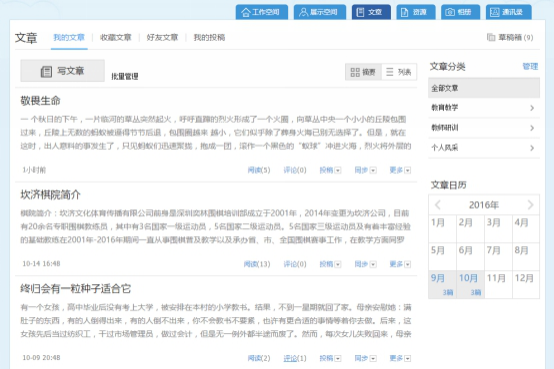Expand the 教育教学 category chevron

coord(532,108)
